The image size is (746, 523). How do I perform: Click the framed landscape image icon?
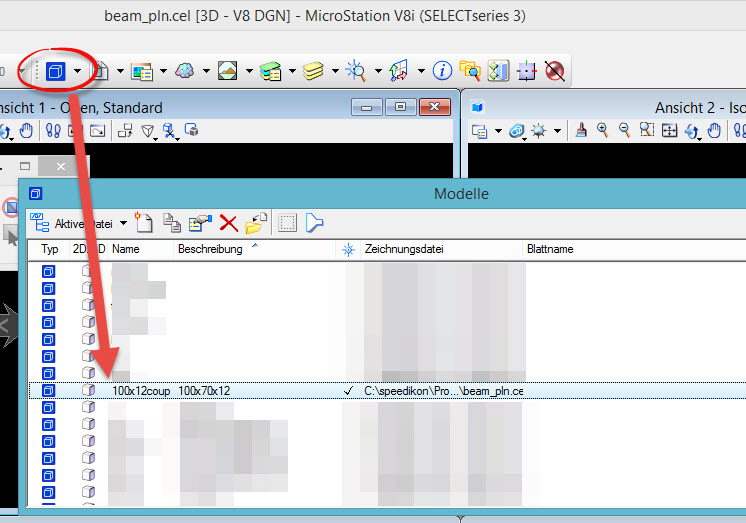click(227, 71)
